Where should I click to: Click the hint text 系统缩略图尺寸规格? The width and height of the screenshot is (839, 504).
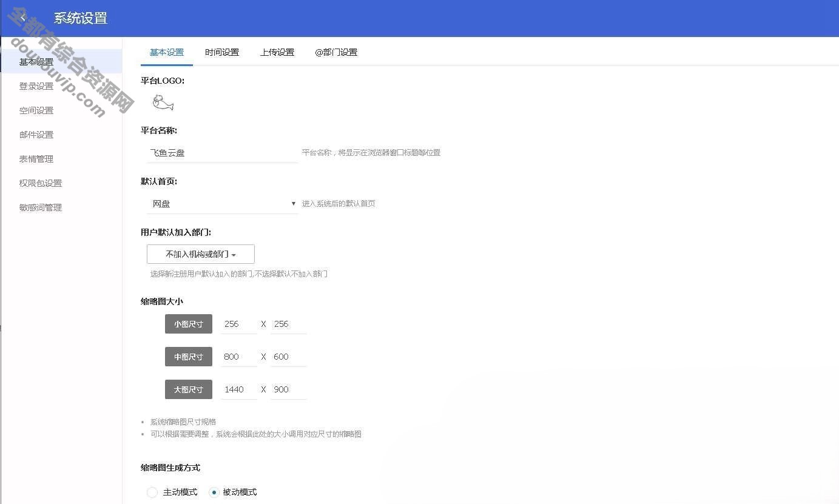pos(183,422)
